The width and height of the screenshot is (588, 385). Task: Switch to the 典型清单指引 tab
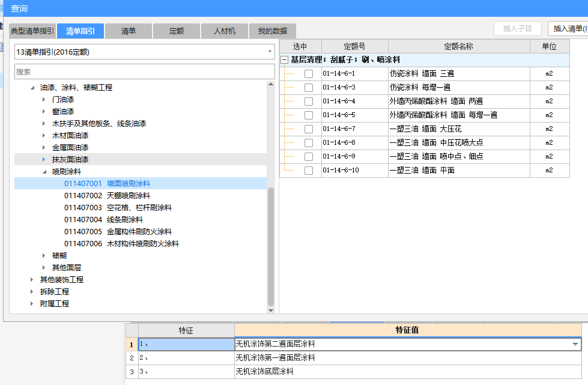point(32,31)
